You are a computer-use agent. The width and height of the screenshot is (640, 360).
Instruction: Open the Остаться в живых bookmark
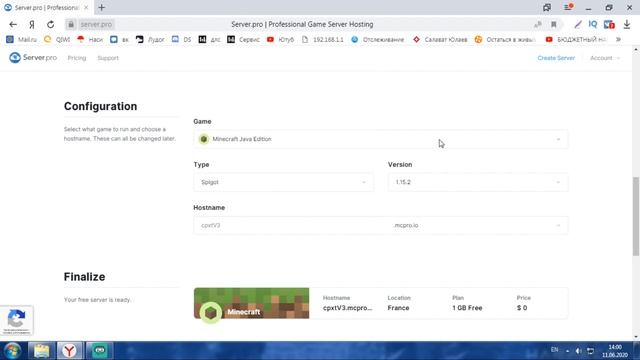pyautogui.click(x=505, y=40)
